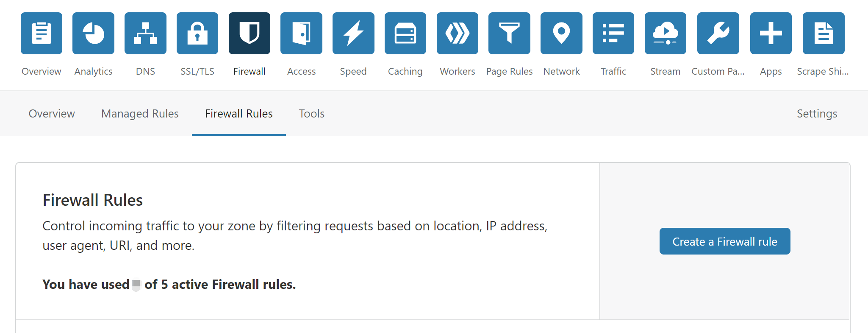Open the Overview clipboard icon
Viewport: 868px width, 333px height.
[42, 34]
